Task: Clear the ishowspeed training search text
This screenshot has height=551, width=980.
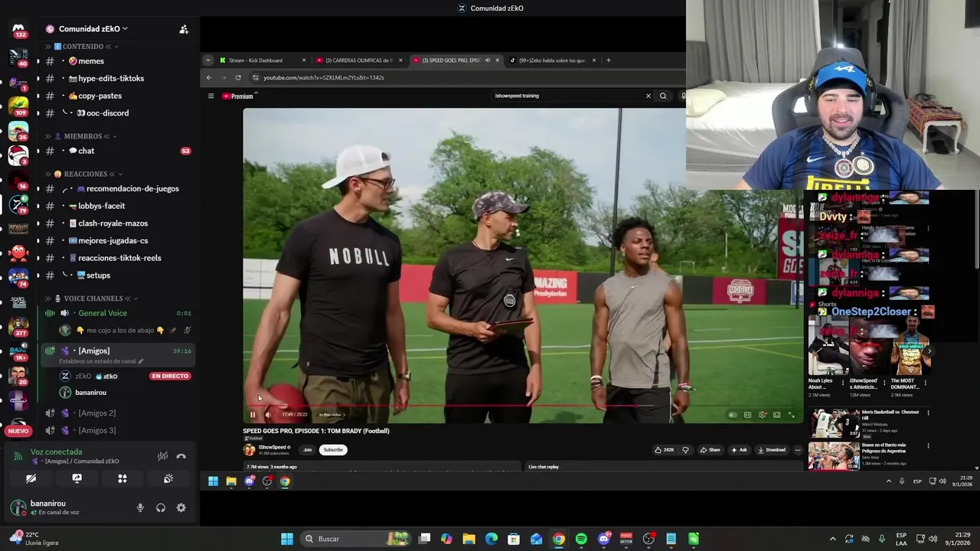Action: click(648, 96)
